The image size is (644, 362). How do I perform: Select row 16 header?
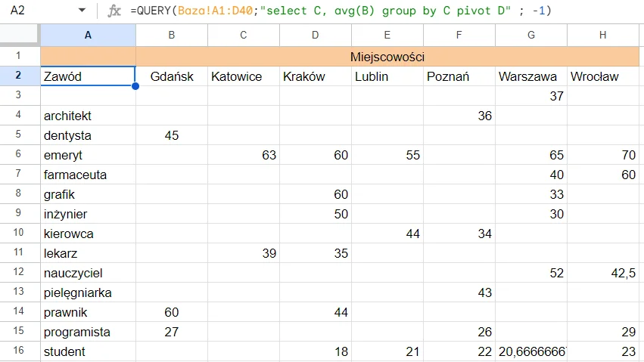[20, 351]
